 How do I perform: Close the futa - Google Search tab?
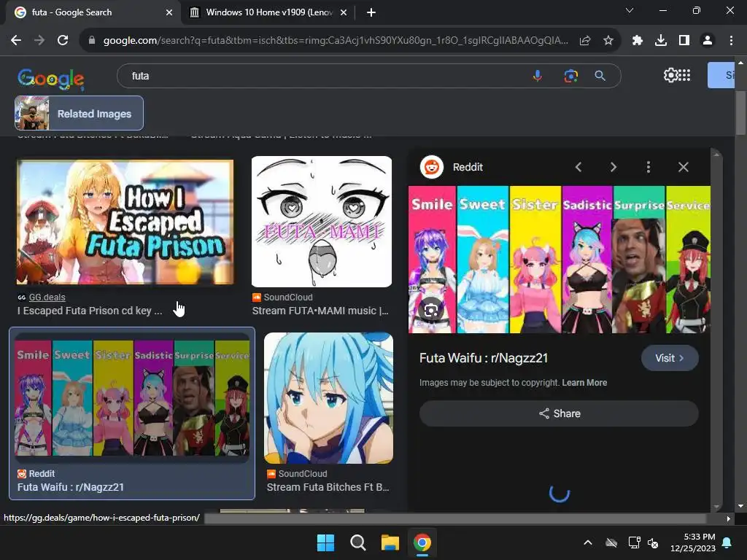tap(169, 12)
